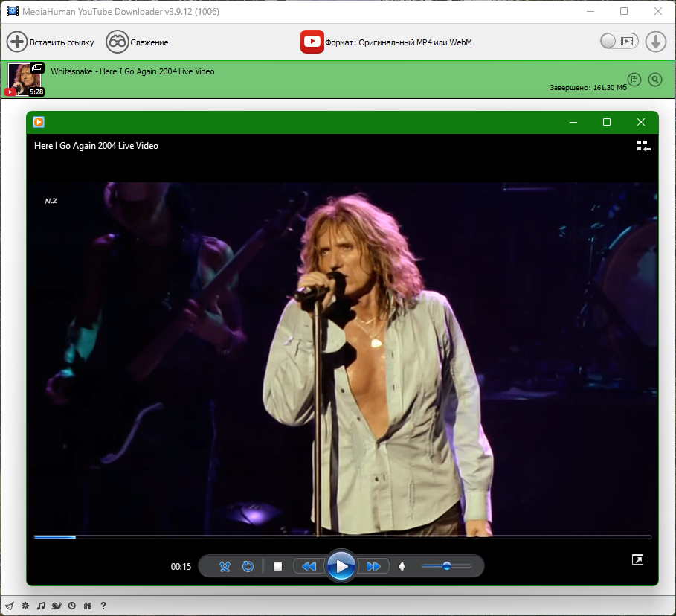Start all downloads with the down arrow button
The width and height of the screenshot is (676, 616).
pos(656,42)
